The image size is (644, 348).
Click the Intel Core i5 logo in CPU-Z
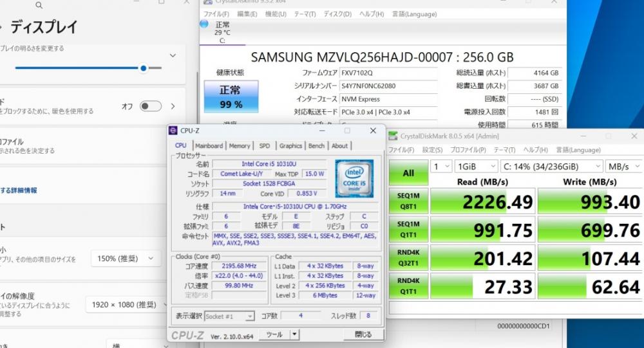pos(354,179)
